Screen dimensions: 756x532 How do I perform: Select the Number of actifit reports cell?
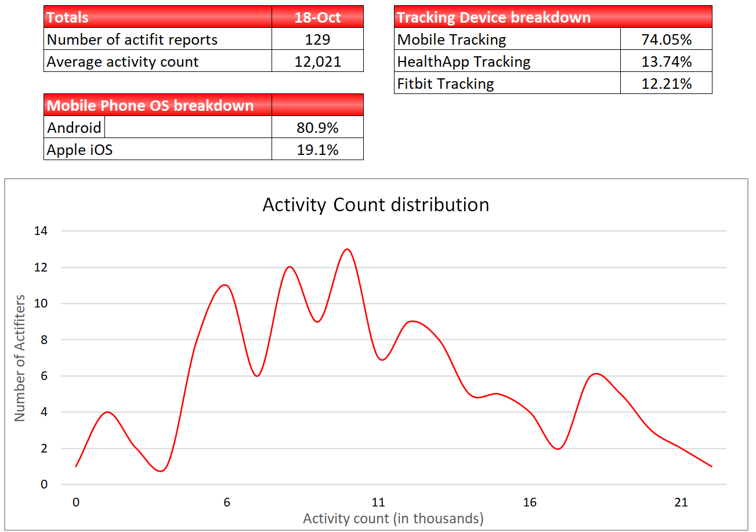point(158,39)
